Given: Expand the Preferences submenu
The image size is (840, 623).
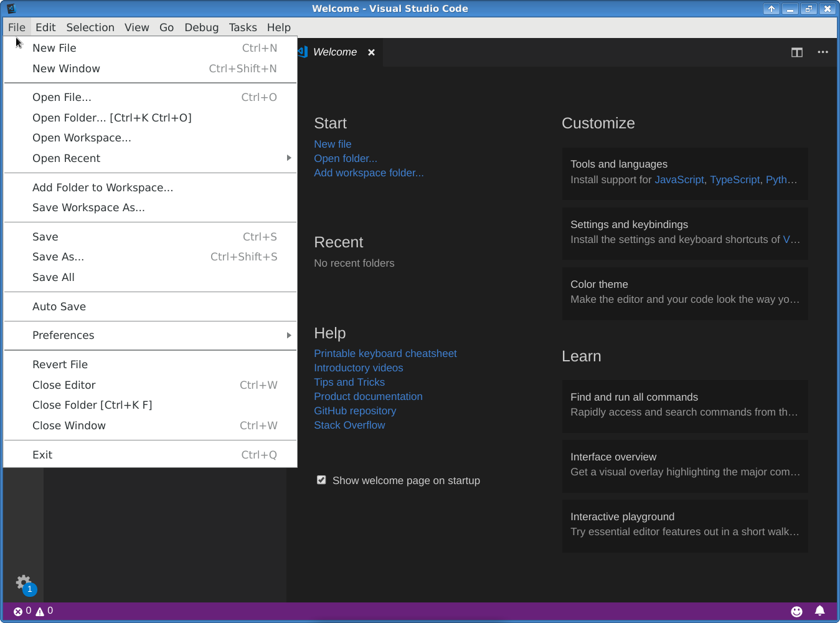Looking at the screenshot, I should pos(150,335).
